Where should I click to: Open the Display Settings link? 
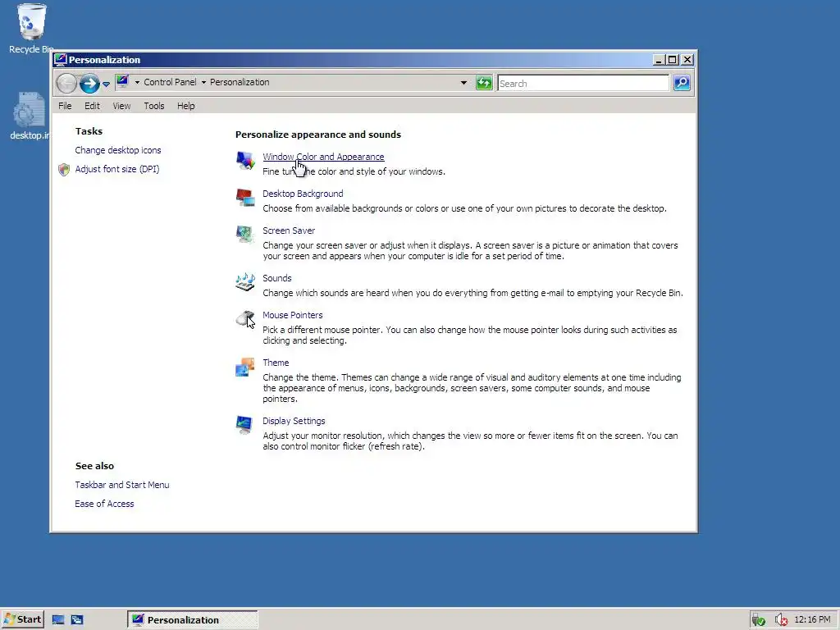pos(294,421)
